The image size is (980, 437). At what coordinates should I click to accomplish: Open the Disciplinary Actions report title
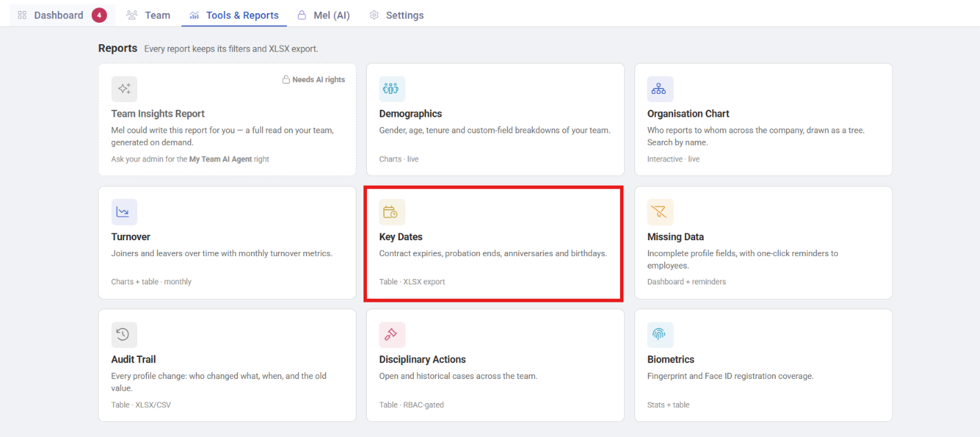[423, 360]
